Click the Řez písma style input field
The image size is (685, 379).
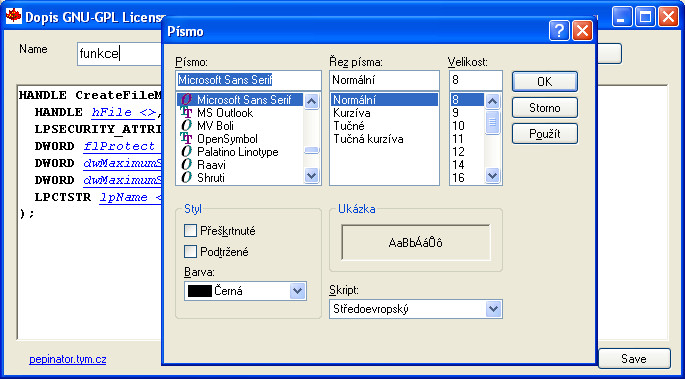coord(384,80)
